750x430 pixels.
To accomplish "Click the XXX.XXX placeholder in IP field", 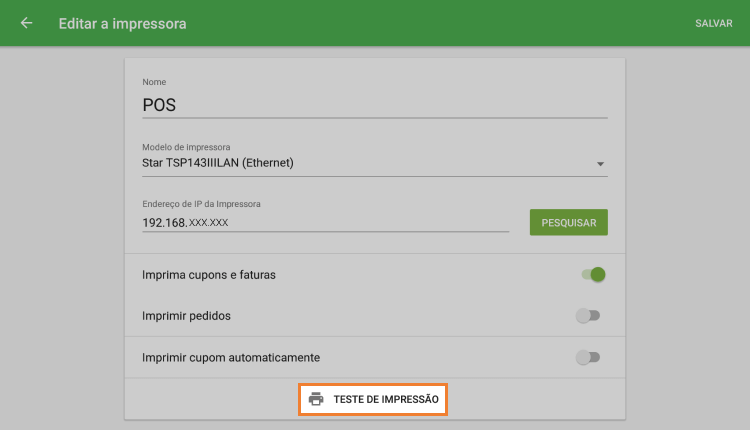I will tap(209, 223).
